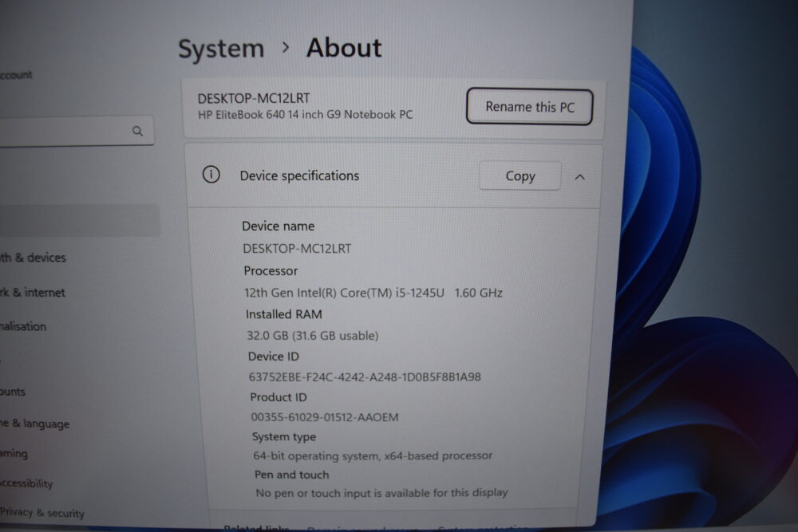Click the DESKTOP-MC12LRT device name value
Viewport: 798px width, 532px height.
(297, 249)
